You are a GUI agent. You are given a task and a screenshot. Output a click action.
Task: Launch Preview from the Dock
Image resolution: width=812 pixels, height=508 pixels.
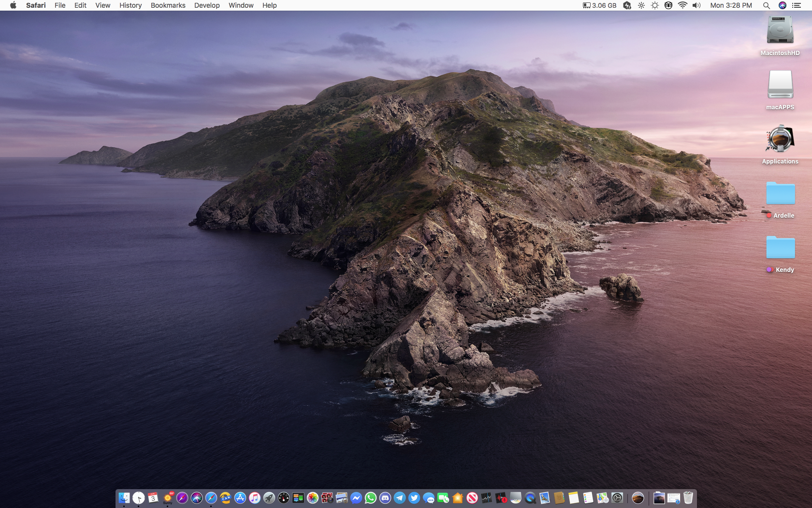pos(545,498)
